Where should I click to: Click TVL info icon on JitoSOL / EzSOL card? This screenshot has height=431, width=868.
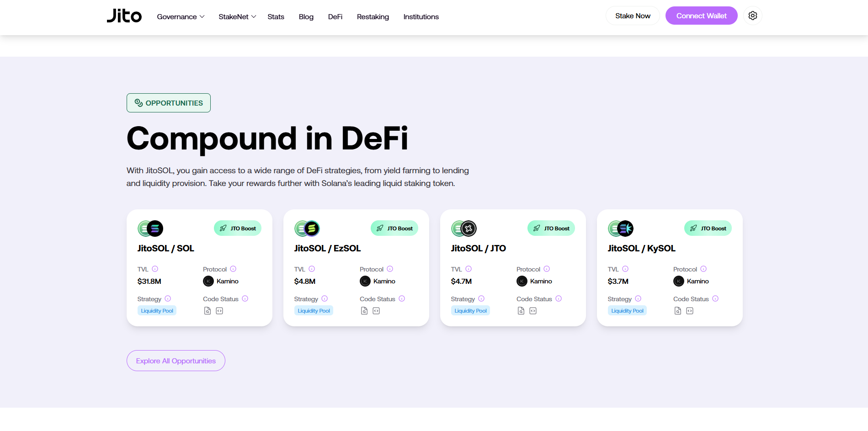312,269
